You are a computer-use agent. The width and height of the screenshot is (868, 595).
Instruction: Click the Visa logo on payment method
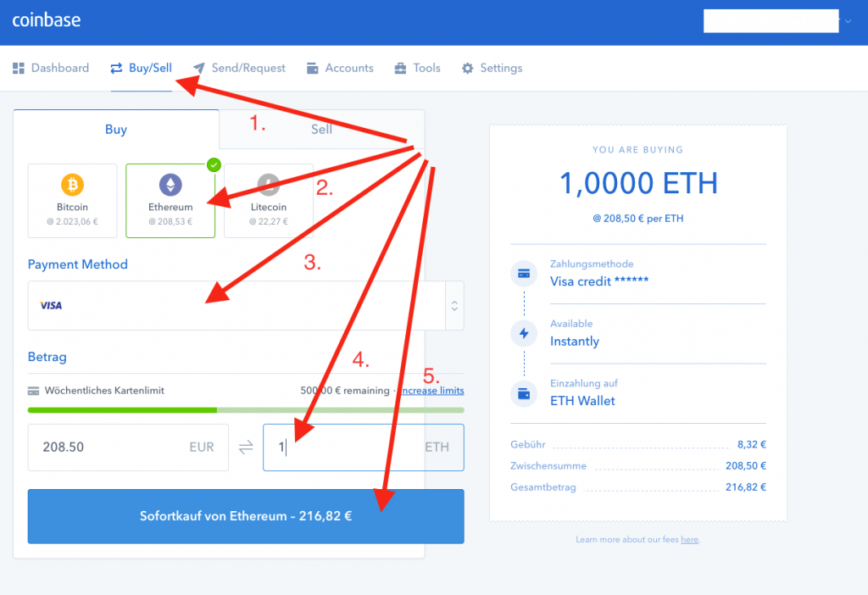[51, 304]
